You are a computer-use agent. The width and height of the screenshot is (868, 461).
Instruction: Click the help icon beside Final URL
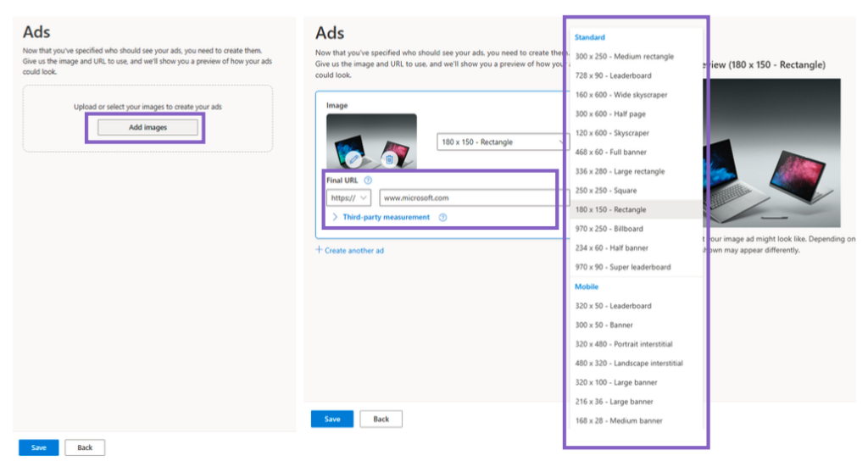pyautogui.click(x=368, y=181)
